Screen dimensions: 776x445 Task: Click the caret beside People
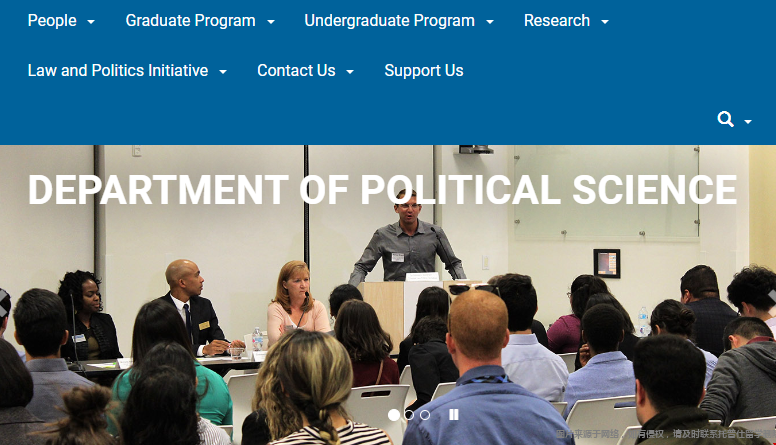coord(91,22)
